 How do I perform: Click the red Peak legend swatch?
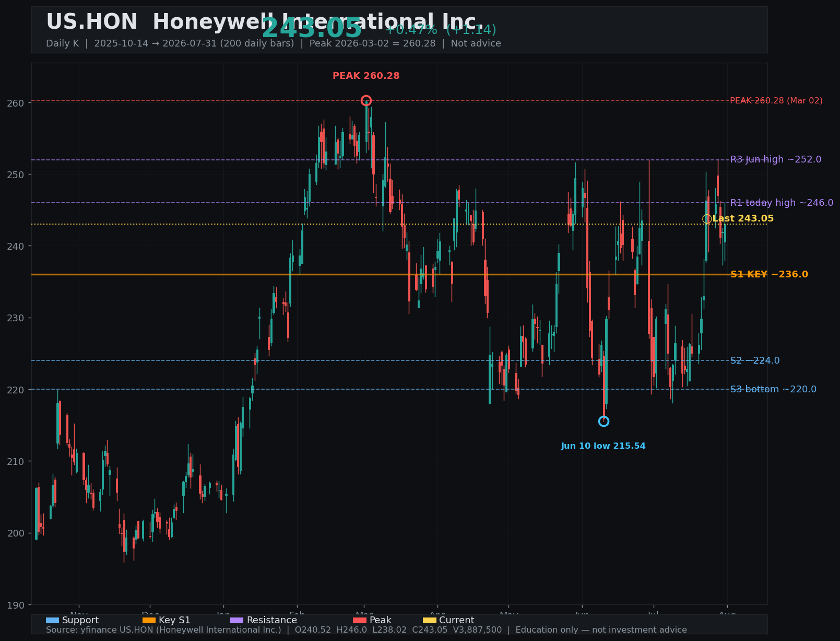[360, 620]
